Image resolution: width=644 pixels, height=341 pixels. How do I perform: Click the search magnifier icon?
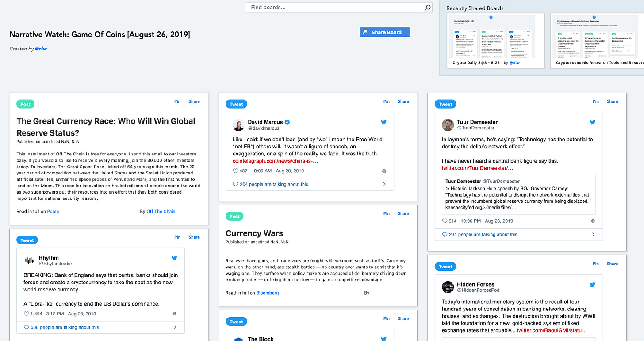pos(427,8)
